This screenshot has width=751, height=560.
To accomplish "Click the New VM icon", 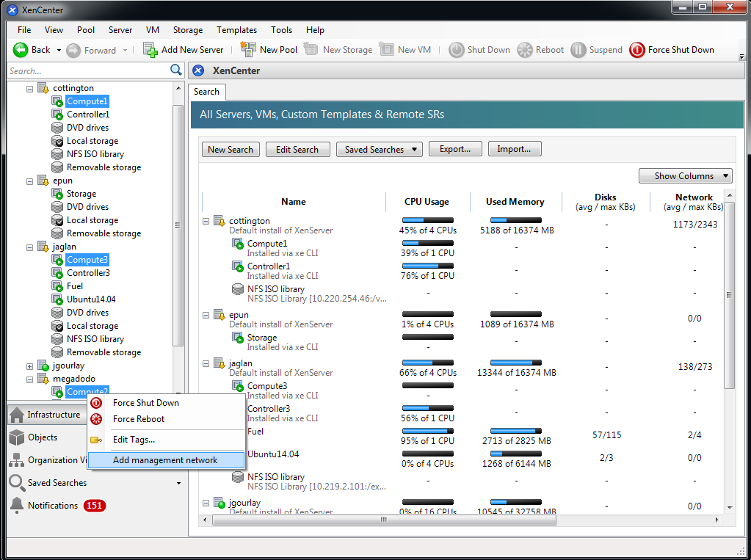I will 386,49.
